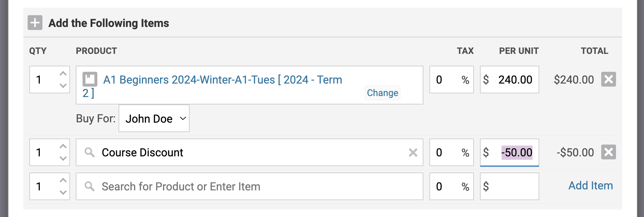Decrease quantity in the new item row
The height and width of the screenshot is (217, 644).
point(63,193)
